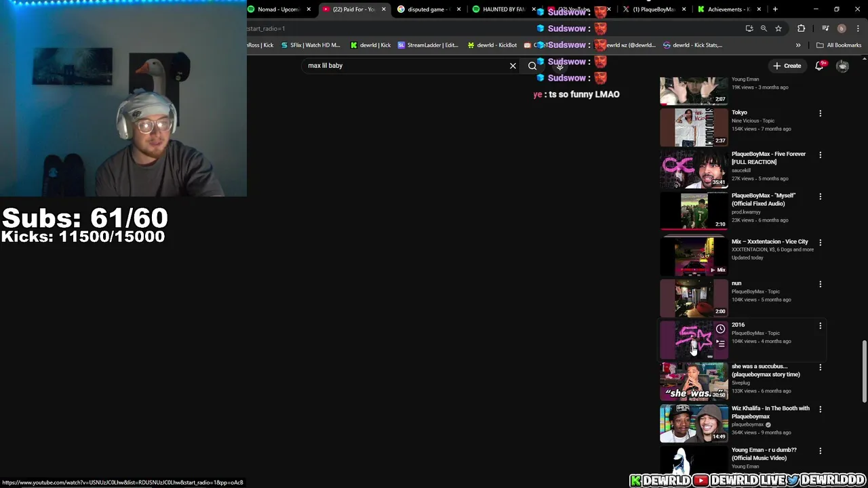Click the YouTube search magnifier button
This screenshot has height=488, width=868.
point(532,66)
